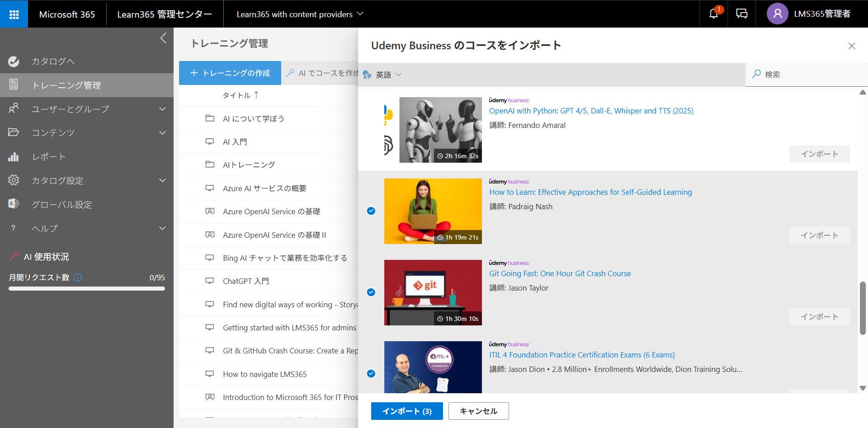The height and width of the screenshot is (428, 868).
Task: Click the カタログ設定 gear icon
Action: (14, 180)
